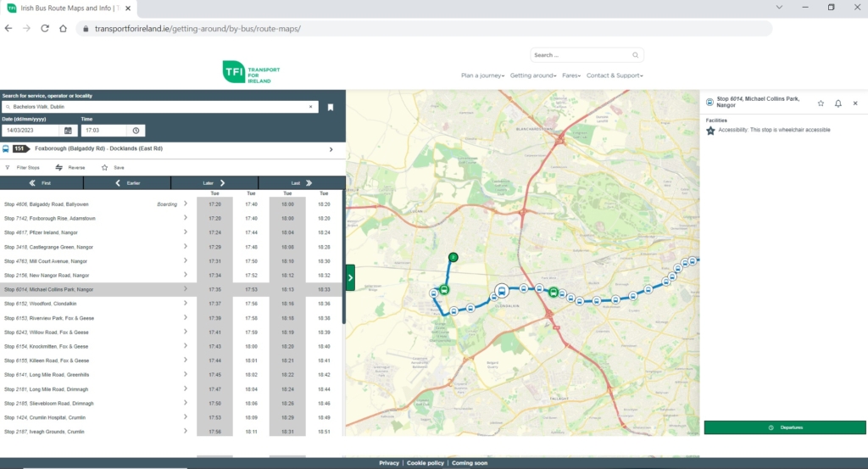Open the Plan a journey dropdown

482,75
